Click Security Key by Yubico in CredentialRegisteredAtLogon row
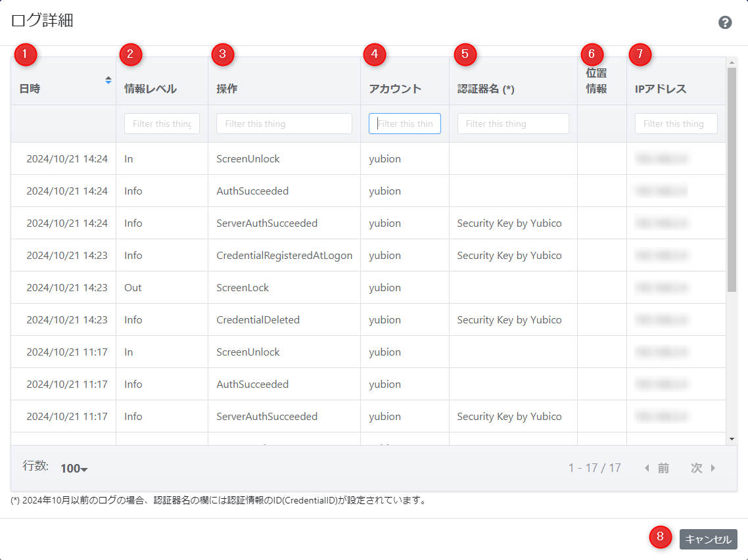The height and width of the screenshot is (560, 748). (509, 255)
